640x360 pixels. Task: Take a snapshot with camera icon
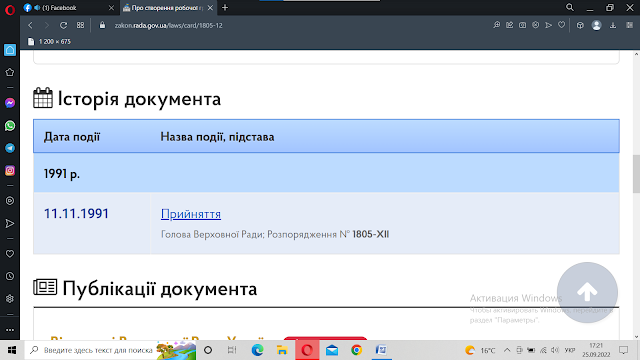522,25
